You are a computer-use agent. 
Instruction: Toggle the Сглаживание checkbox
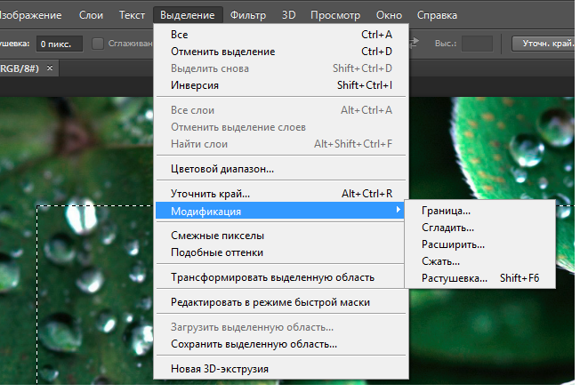tap(98, 44)
